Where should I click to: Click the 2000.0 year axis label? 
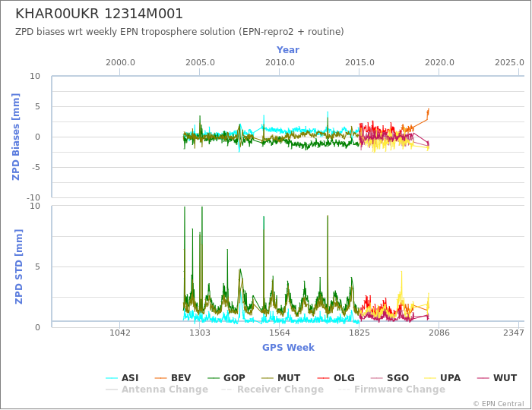(120, 63)
